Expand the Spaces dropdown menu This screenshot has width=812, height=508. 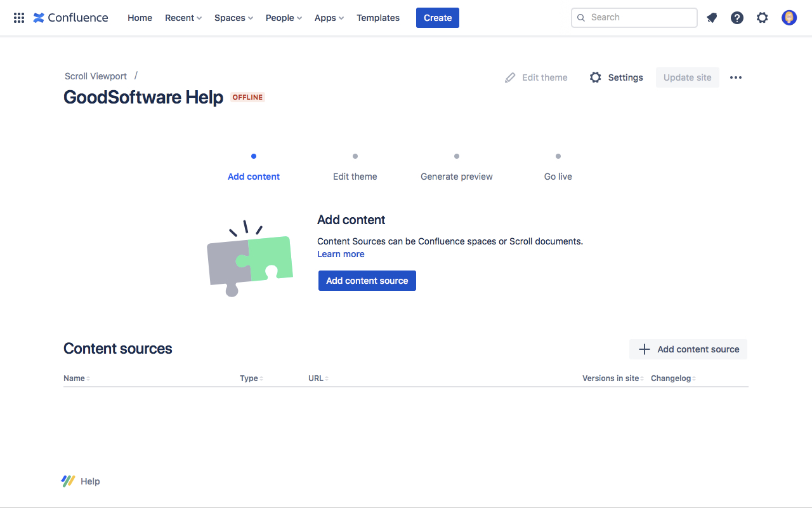click(233, 18)
